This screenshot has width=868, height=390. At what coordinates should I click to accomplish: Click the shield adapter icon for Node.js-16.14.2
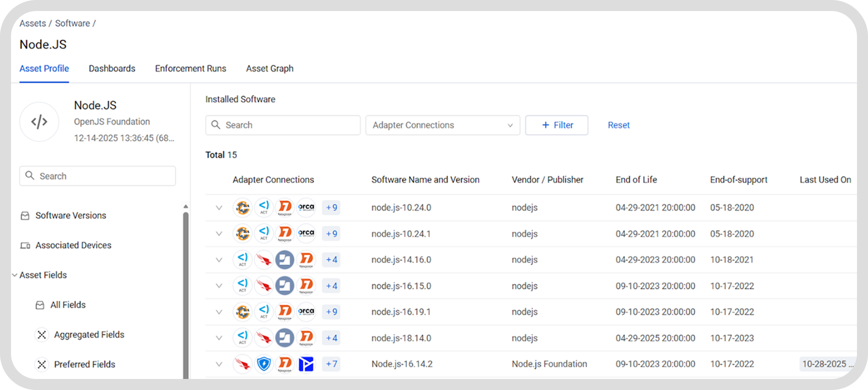coord(264,364)
